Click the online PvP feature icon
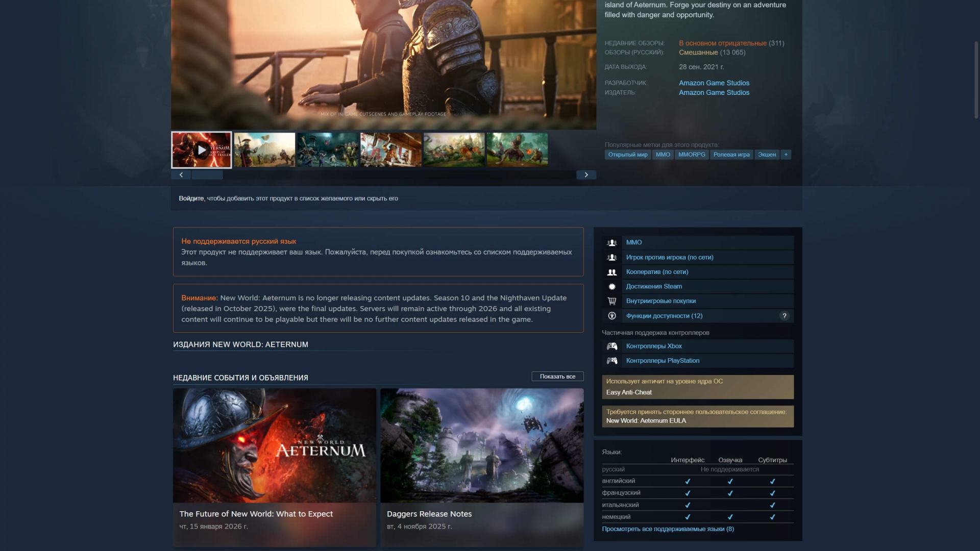Viewport: 980px width, 551px height. tap(611, 258)
